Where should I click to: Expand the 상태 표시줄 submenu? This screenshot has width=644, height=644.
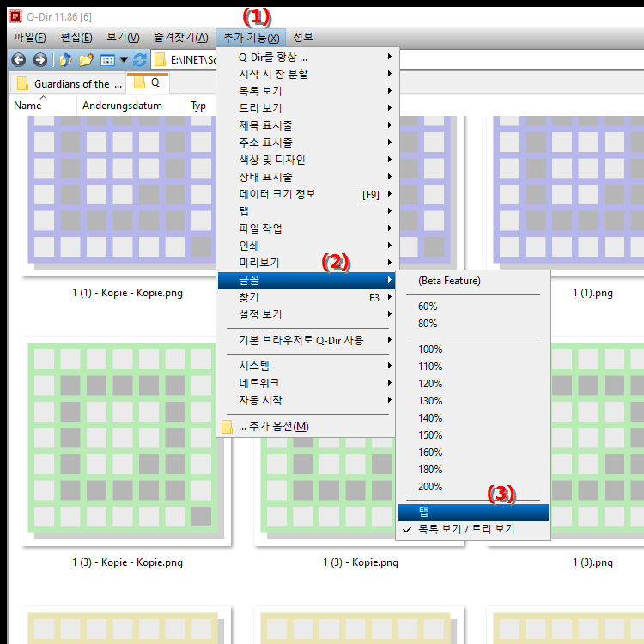[x=307, y=177]
